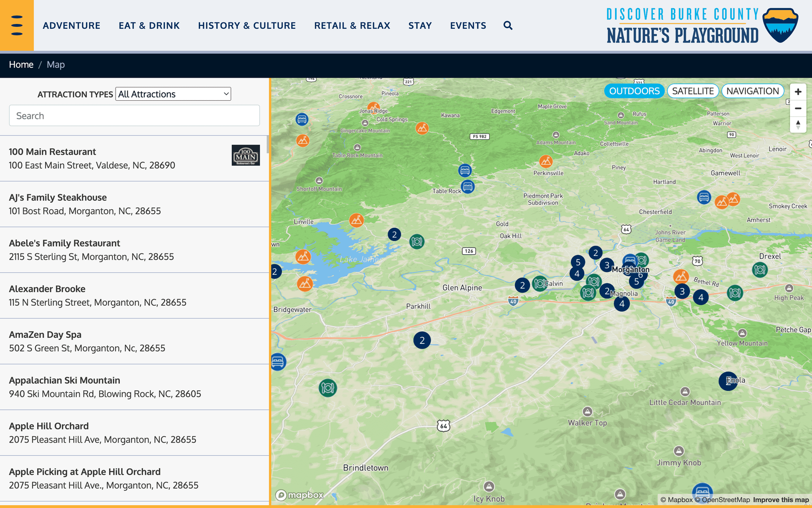This screenshot has height=508, width=812.
Task: Switch map style to Navigation
Action: [x=752, y=91]
